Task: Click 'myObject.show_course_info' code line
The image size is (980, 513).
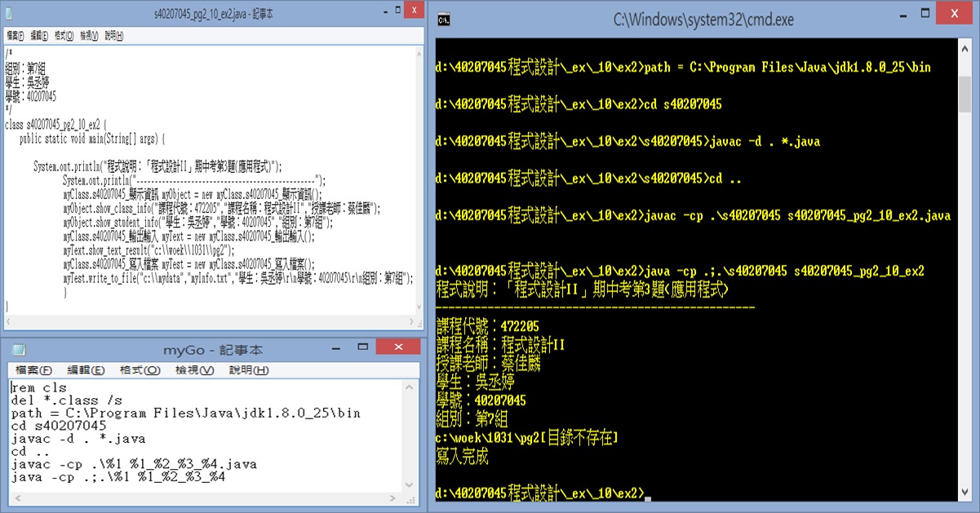Action: pyautogui.click(x=222, y=209)
